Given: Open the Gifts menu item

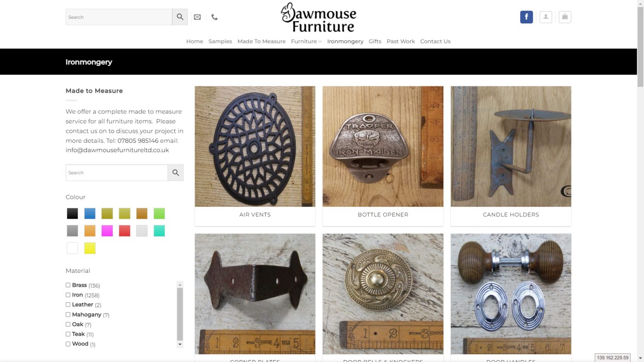Looking at the screenshot, I should tap(375, 41).
